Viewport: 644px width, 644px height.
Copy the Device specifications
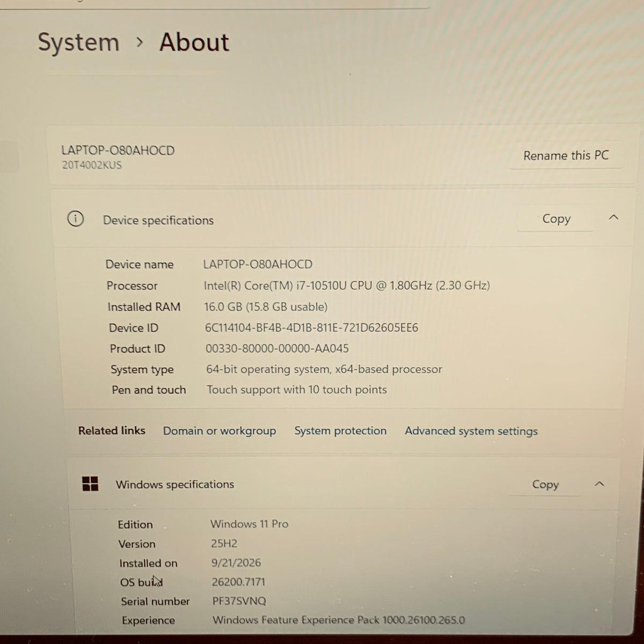point(556,218)
